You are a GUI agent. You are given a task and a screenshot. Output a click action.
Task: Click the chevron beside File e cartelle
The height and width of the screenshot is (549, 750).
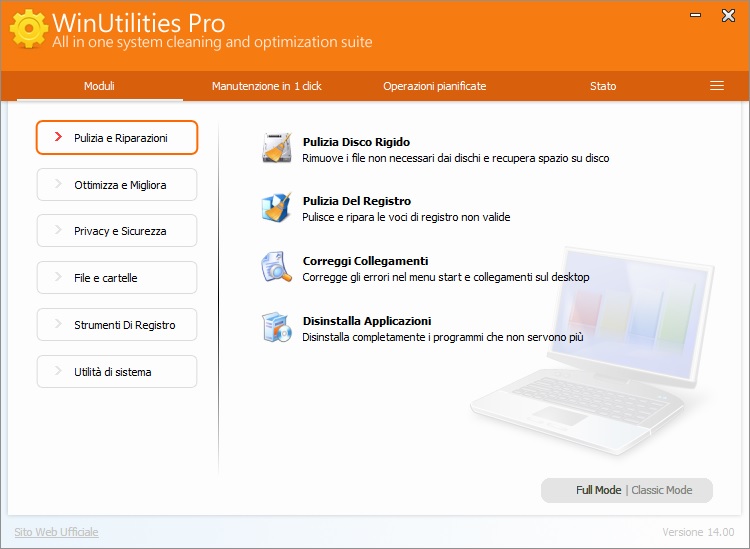pos(58,276)
